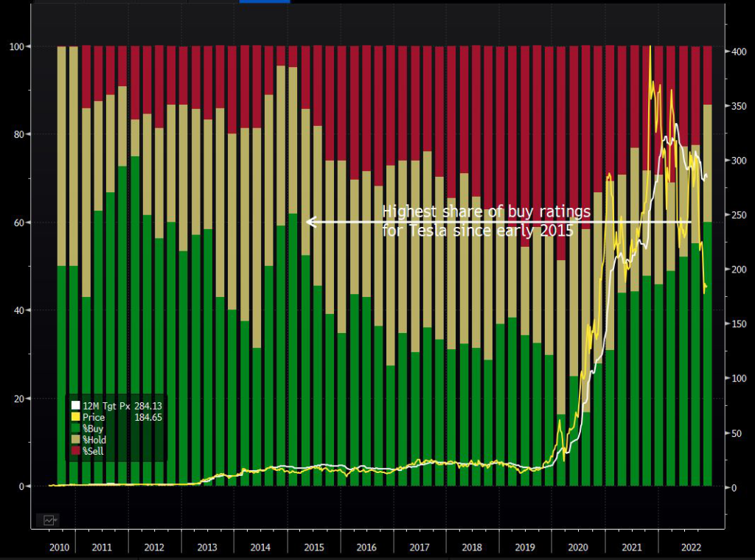Select the 'Highest share of buy ratings' annotation
Viewport: 755px width, 560px height.
(x=487, y=221)
